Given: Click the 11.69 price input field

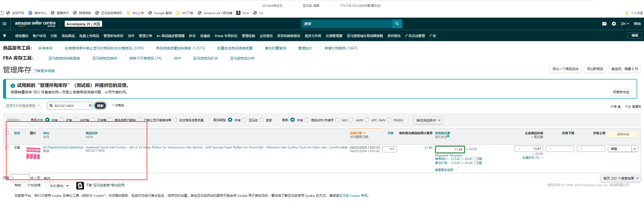Looking at the screenshot, I should tap(450, 149).
